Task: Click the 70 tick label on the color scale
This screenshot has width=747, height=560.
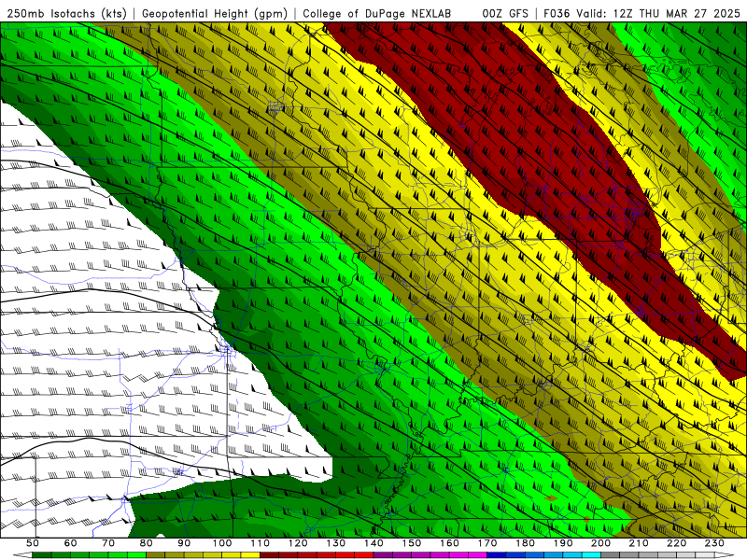Action: [108, 543]
